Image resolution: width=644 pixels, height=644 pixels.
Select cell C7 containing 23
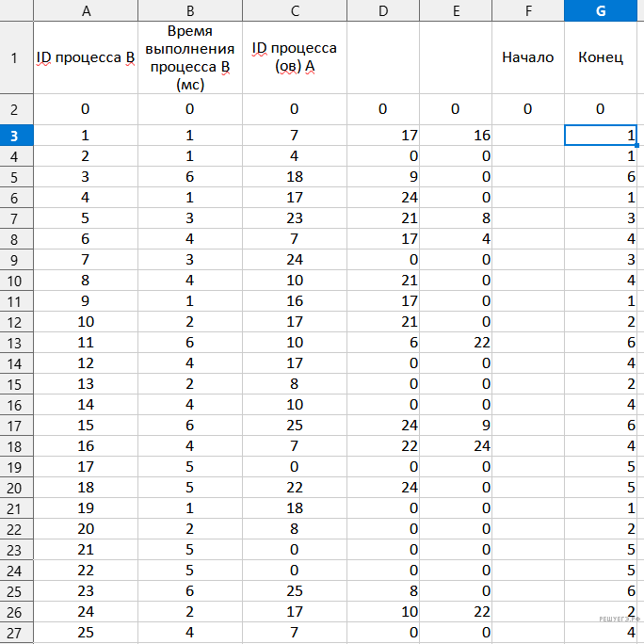coord(295,217)
